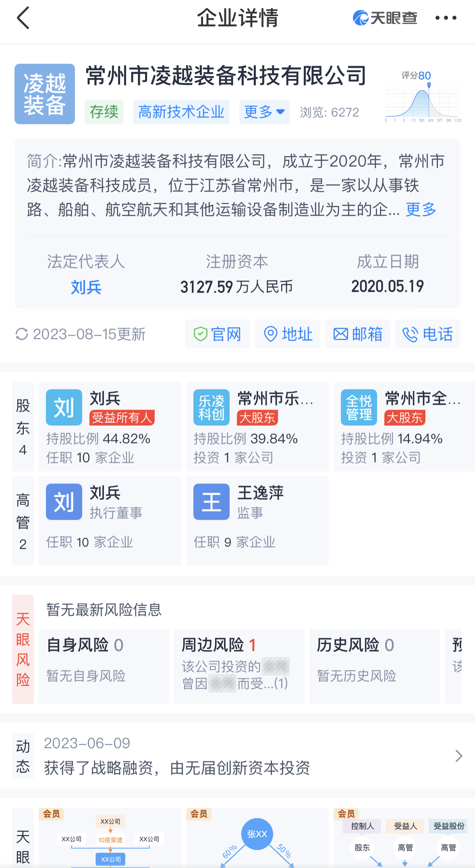Open the 历史风险 0 card
Screen dimensions: 475x868
[375, 666]
